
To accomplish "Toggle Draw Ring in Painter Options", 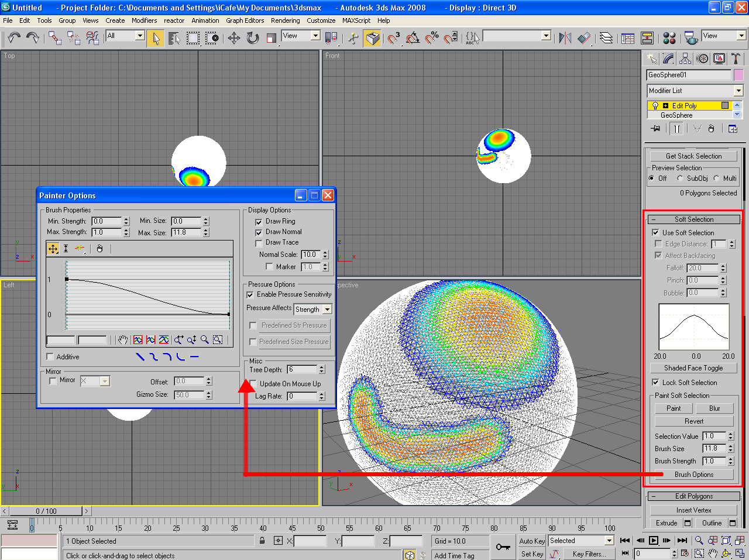I will (259, 222).
